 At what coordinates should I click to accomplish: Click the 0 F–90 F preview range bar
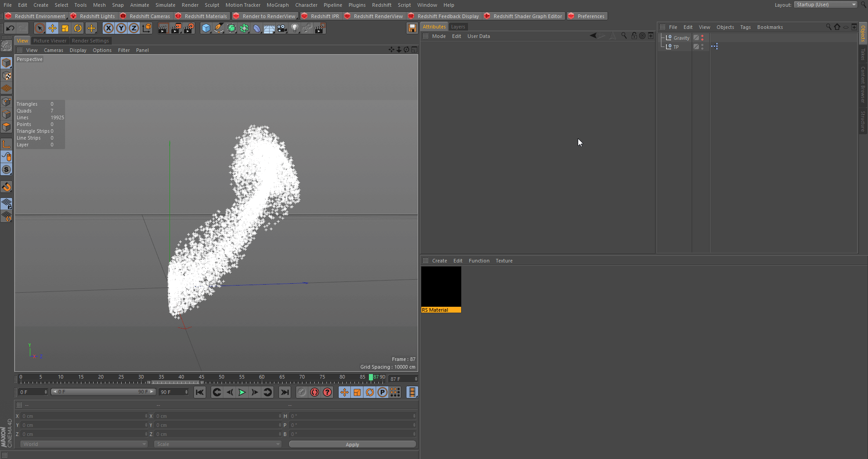point(103,392)
